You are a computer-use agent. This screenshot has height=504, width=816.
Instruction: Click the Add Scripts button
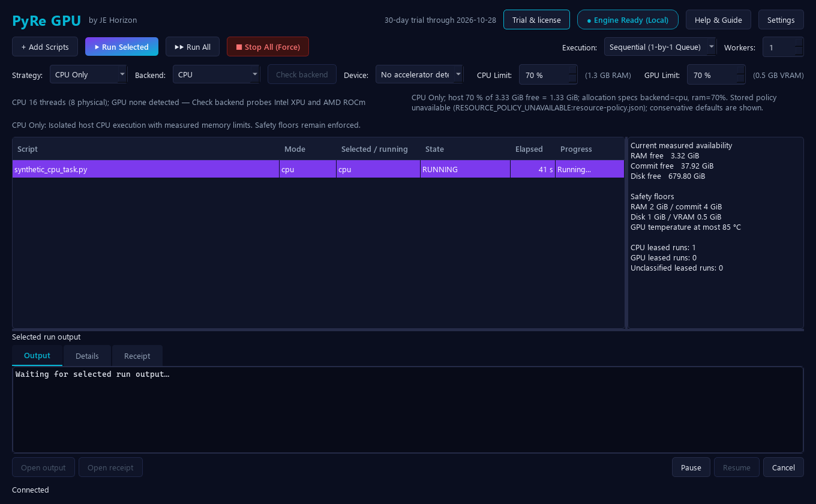tap(45, 47)
